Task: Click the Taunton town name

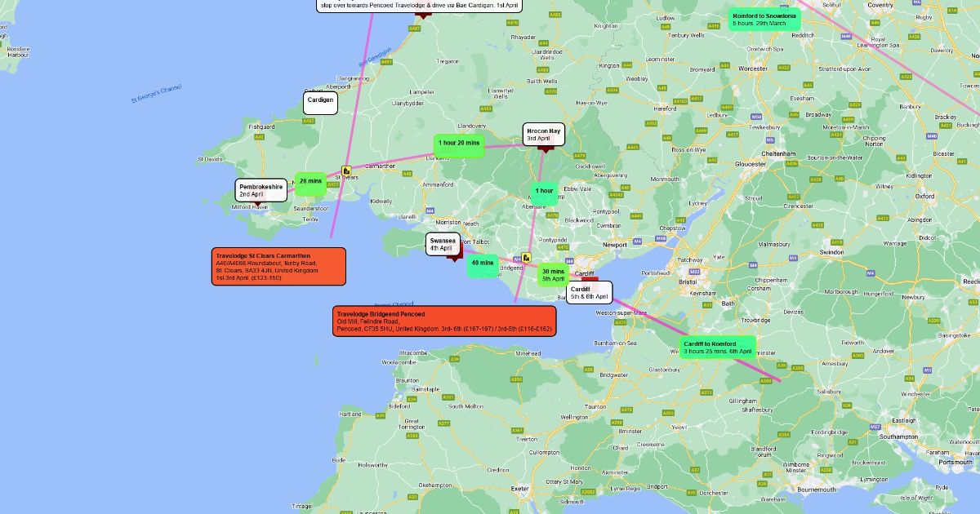Action: 595,405
